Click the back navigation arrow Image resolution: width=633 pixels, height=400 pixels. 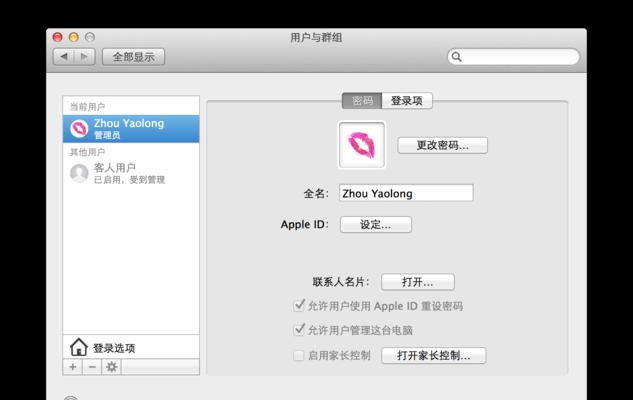64,57
